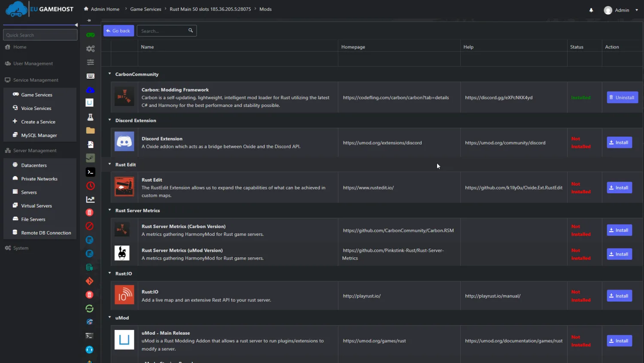
Task: Click the pin icon above the icon strip
Action: 89,20
